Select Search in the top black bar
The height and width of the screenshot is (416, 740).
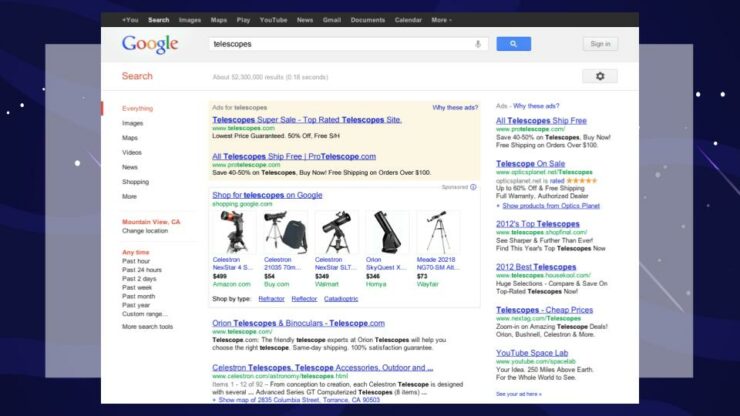click(159, 20)
